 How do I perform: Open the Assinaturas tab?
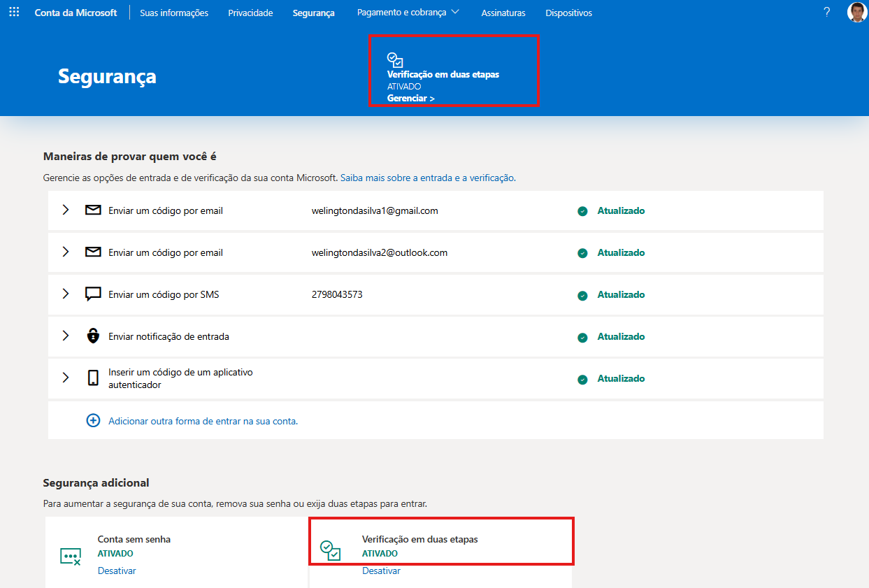click(x=503, y=13)
